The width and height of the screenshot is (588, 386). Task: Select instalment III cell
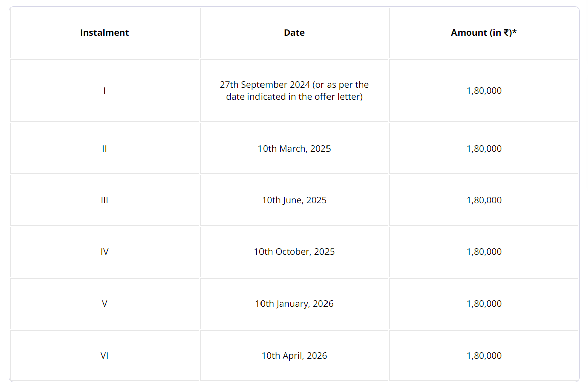(x=104, y=200)
